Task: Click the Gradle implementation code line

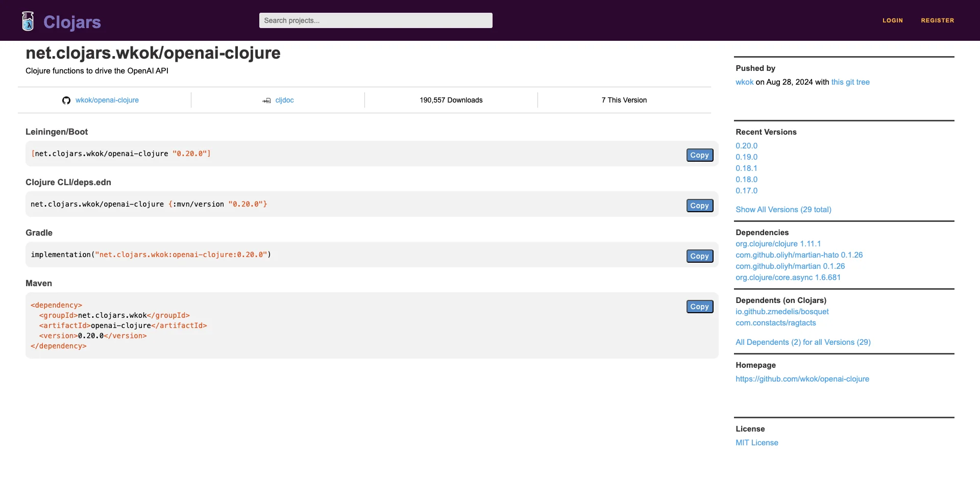Action: coord(151,255)
